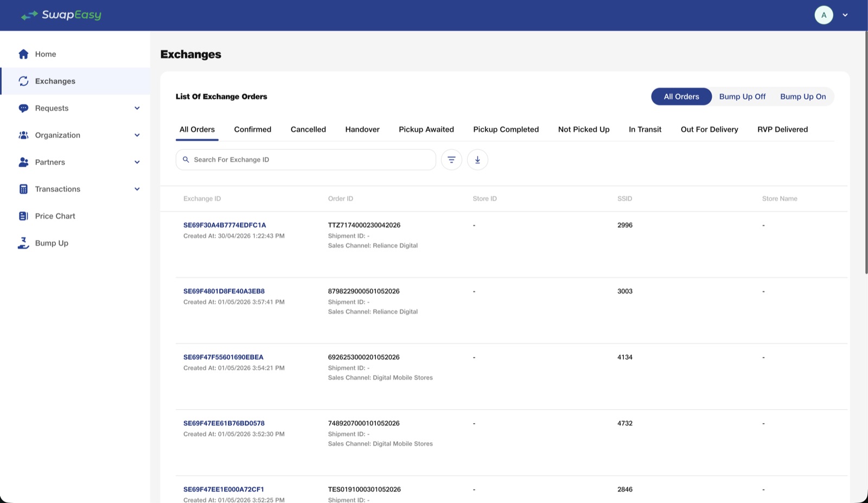Click the download orders icon
Screen dimensions: 868x503
click(477, 160)
